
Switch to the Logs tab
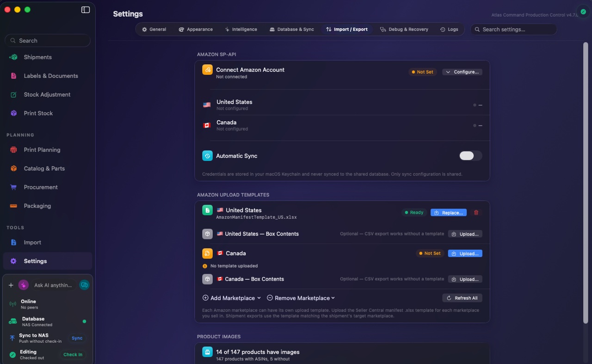tap(449, 29)
